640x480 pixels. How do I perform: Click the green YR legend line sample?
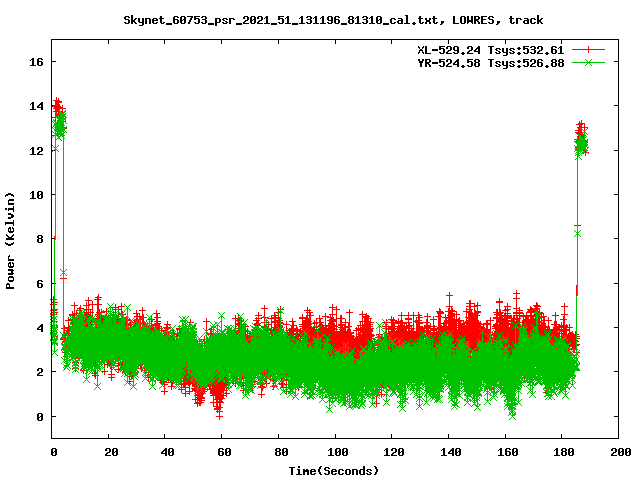[588, 62]
